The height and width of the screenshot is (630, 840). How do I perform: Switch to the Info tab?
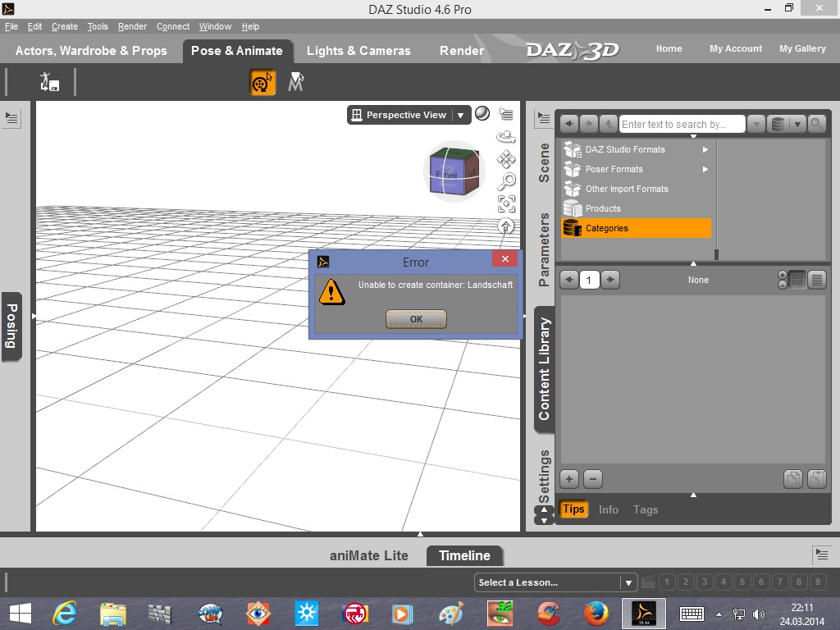609,509
